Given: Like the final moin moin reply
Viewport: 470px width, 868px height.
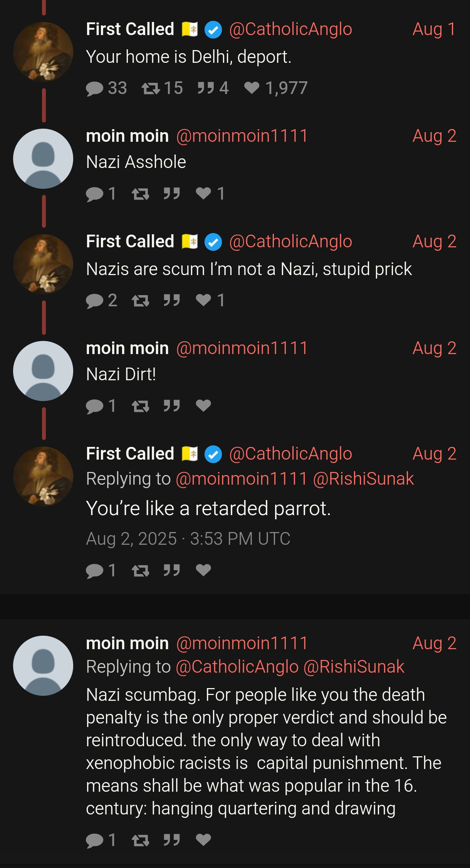Looking at the screenshot, I should (x=203, y=840).
